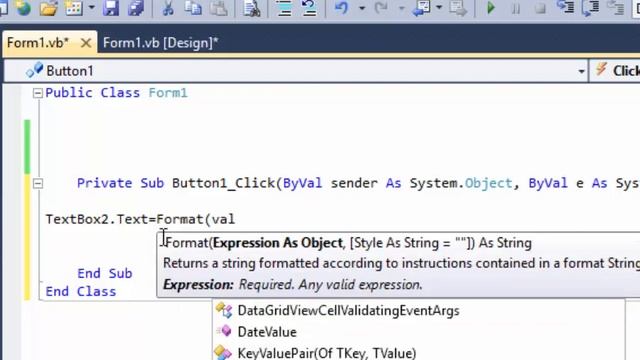Click the System.Object type in signature
The width and height of the screenshot is (640, 360).
[x=461, y=183]
